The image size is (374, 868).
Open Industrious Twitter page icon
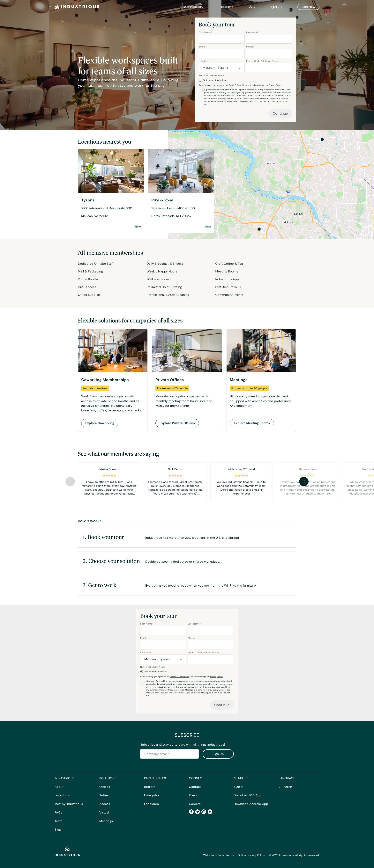197,812
